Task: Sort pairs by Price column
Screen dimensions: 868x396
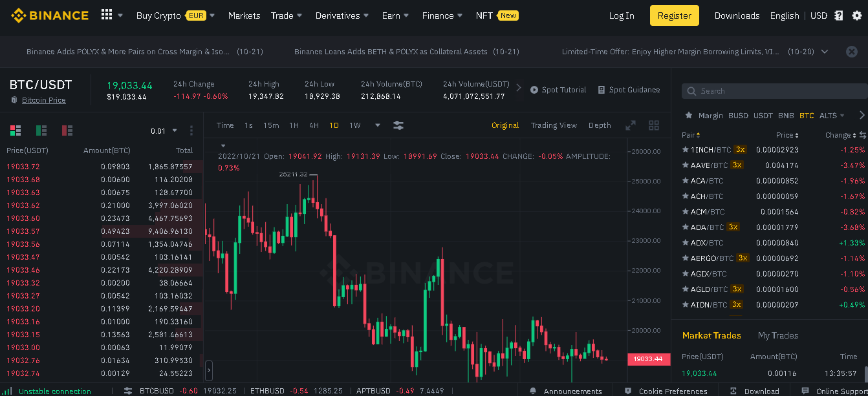Action: tap(787, 135)
